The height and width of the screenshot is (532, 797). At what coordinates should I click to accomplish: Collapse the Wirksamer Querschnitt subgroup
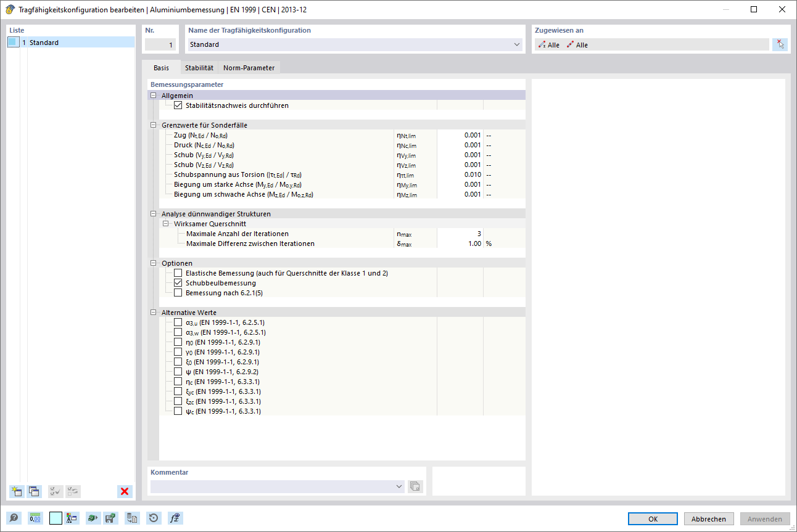[x=166, y=224]
